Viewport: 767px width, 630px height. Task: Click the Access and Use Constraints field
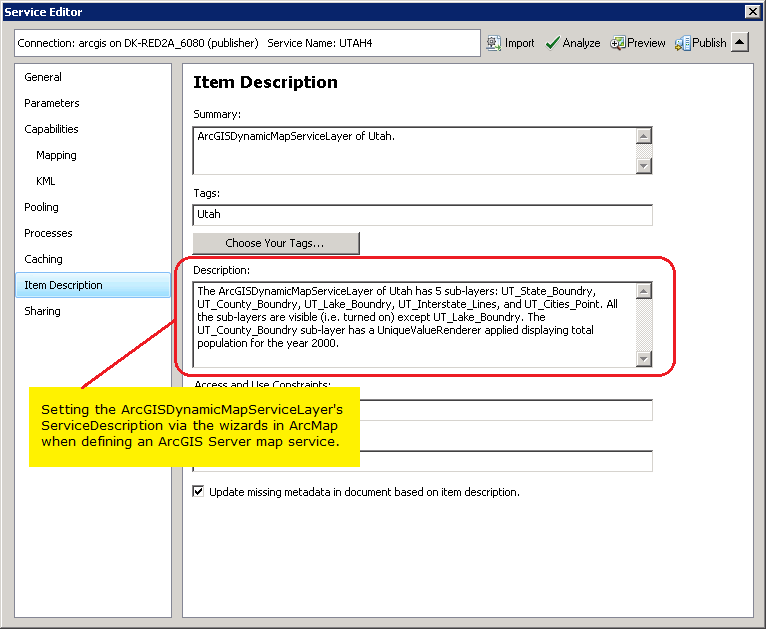click(506, 410)
